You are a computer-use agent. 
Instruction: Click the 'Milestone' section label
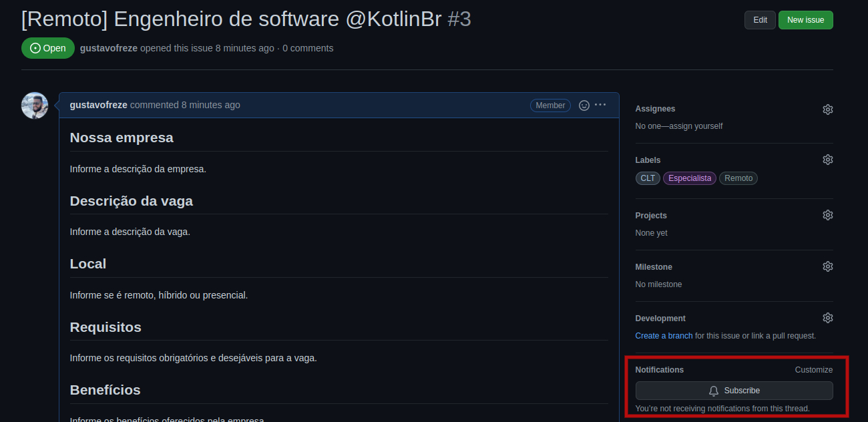(654, 267)
